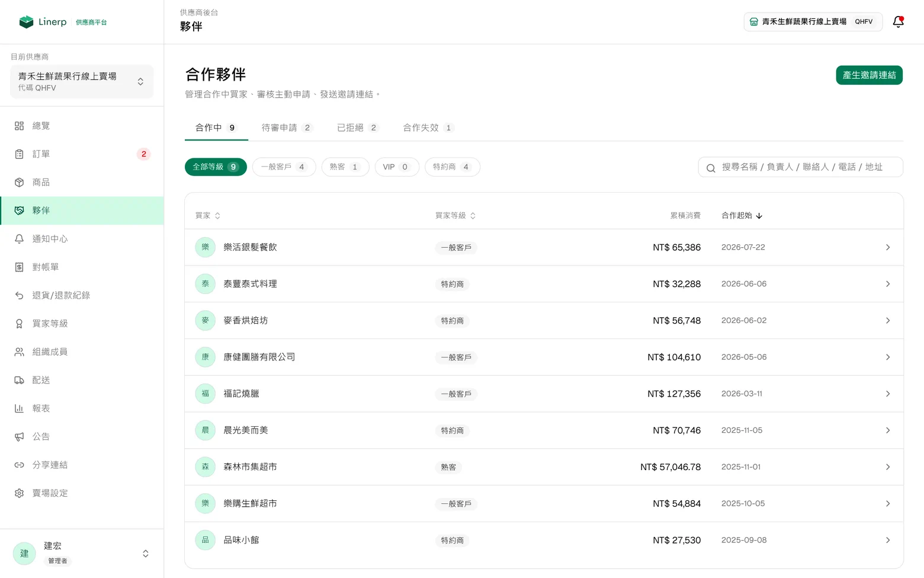924x578 pixels.
Task: Sort by 合作起始 column
Action: (742, 216)
